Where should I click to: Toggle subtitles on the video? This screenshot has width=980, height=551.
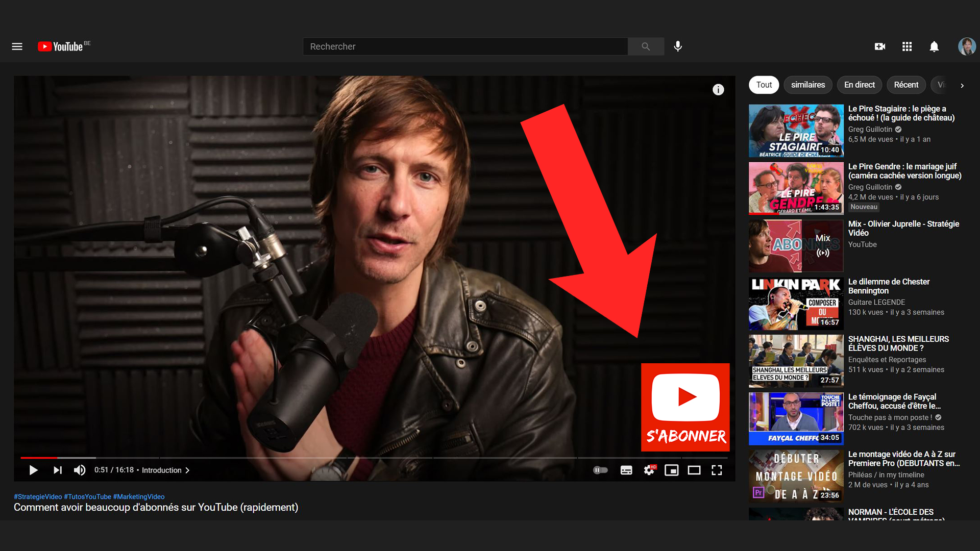coord(626,470)
